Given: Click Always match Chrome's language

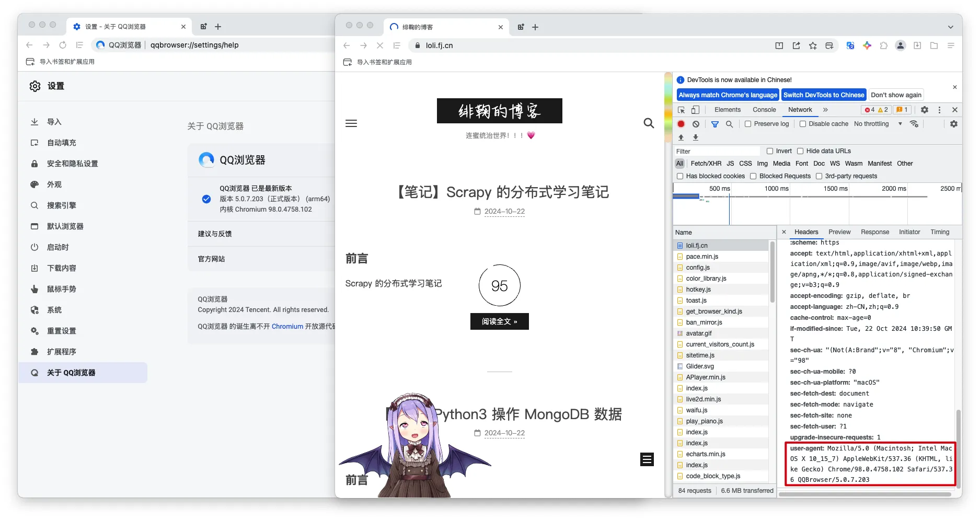Looking at the screenshot, I should (x=728, y=95).
